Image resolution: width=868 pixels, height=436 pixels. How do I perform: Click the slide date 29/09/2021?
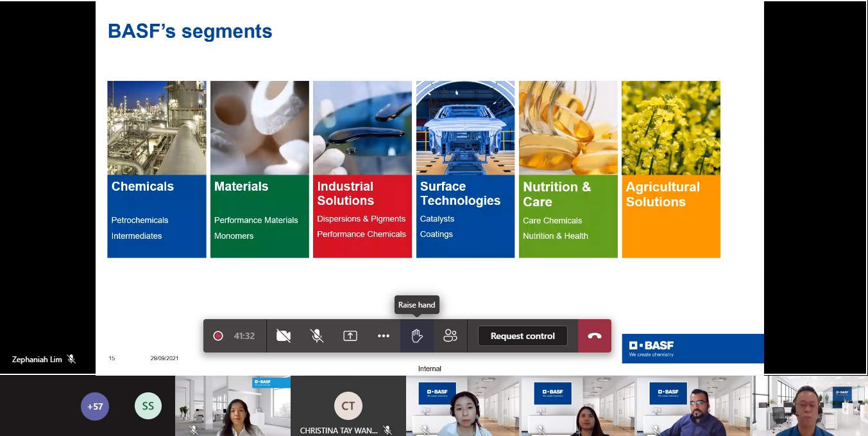[x=164, y=358]
